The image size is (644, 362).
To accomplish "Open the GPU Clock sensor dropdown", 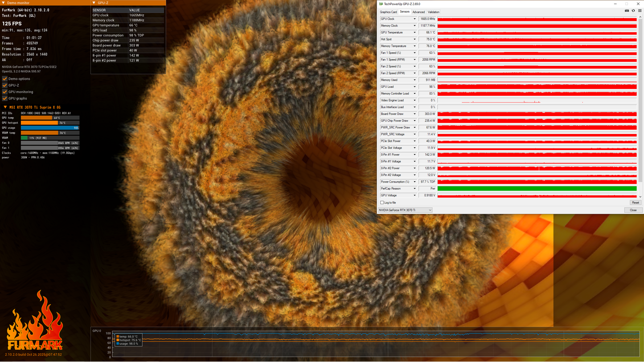I will coord(414,19).
